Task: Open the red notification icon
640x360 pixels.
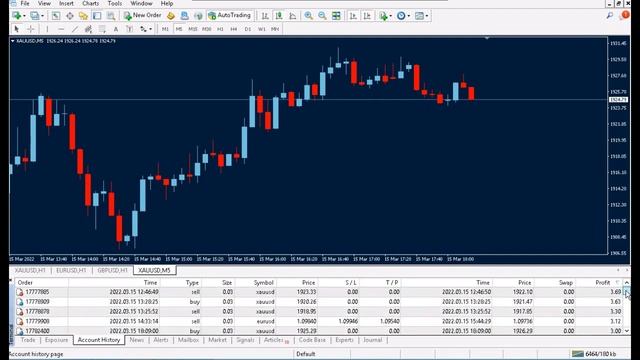Action: tap(624, 16)
